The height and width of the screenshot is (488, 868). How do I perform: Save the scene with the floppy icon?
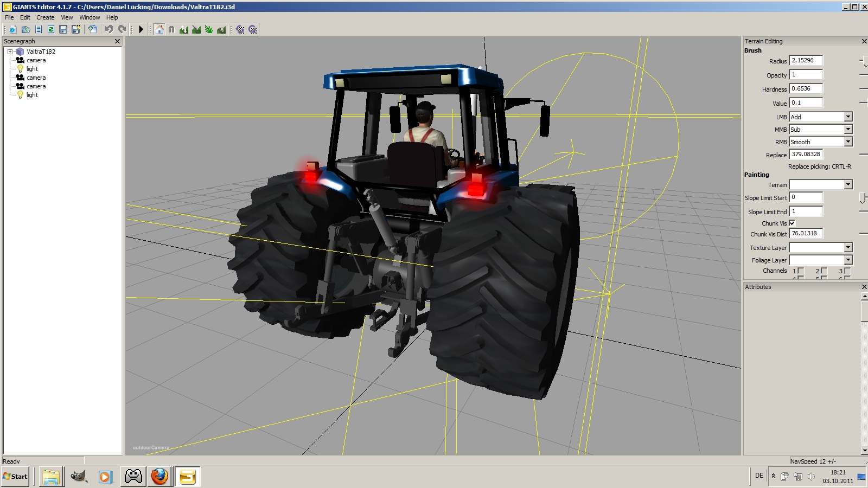[63, 29]
